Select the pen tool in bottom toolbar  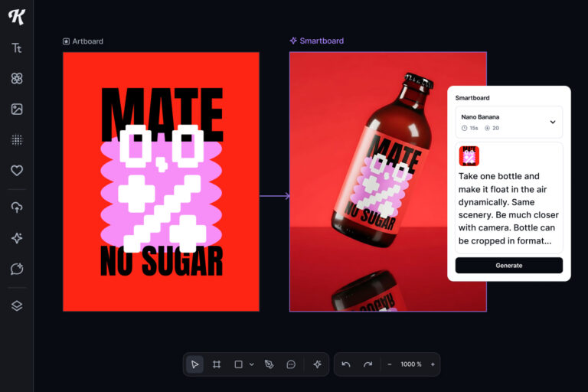[x=269, y=364]
